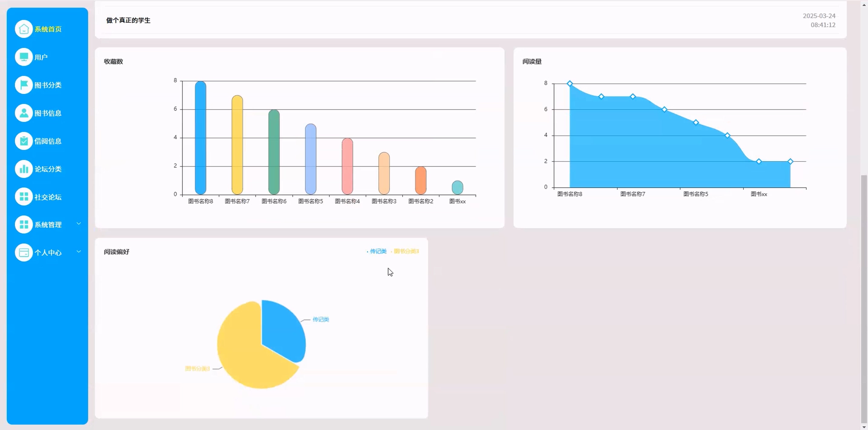Viewport: 868px width, 430px height.
Task: Click the 论坛分类 bar-chart icon
Action: [24, 169]
